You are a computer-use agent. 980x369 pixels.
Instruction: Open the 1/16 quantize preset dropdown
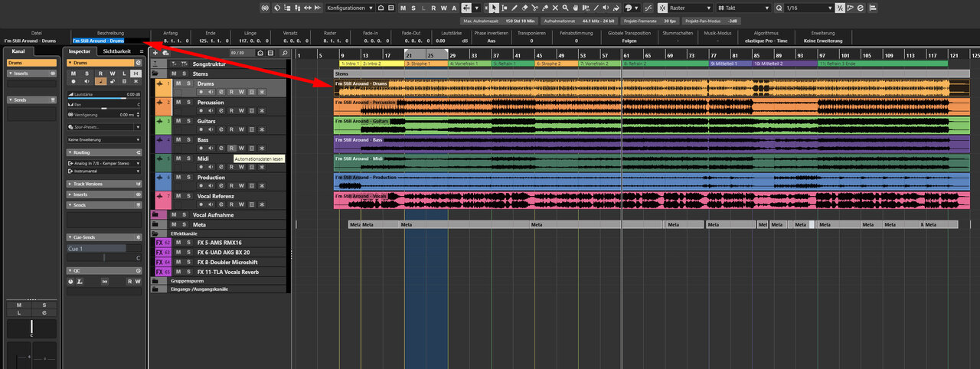pos(808,8)
